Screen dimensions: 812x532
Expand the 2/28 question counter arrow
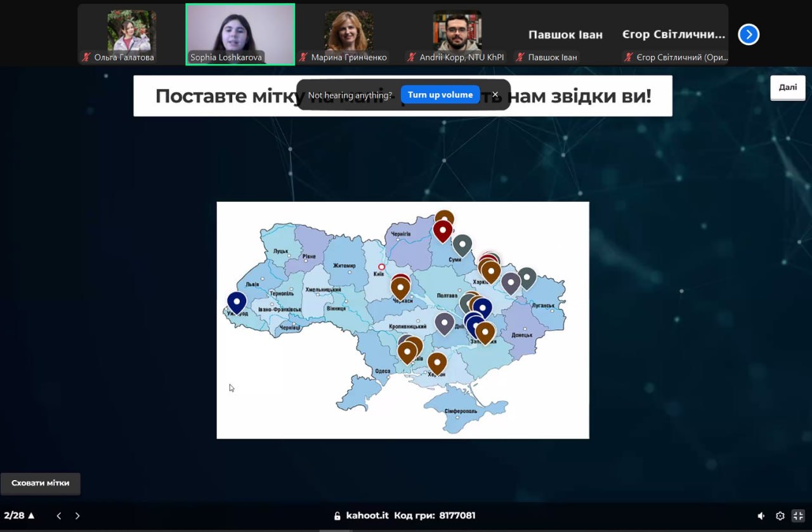click(31, 515)
